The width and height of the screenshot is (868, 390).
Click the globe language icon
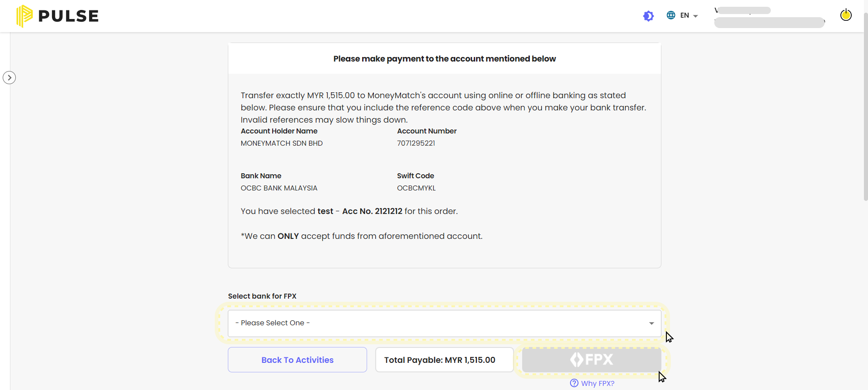(671, 15)
